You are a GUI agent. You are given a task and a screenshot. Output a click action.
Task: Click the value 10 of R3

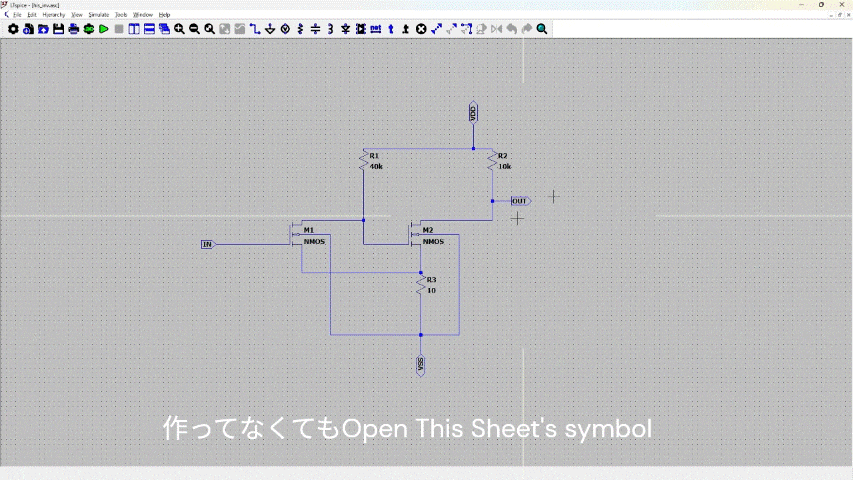click(431, 291)
